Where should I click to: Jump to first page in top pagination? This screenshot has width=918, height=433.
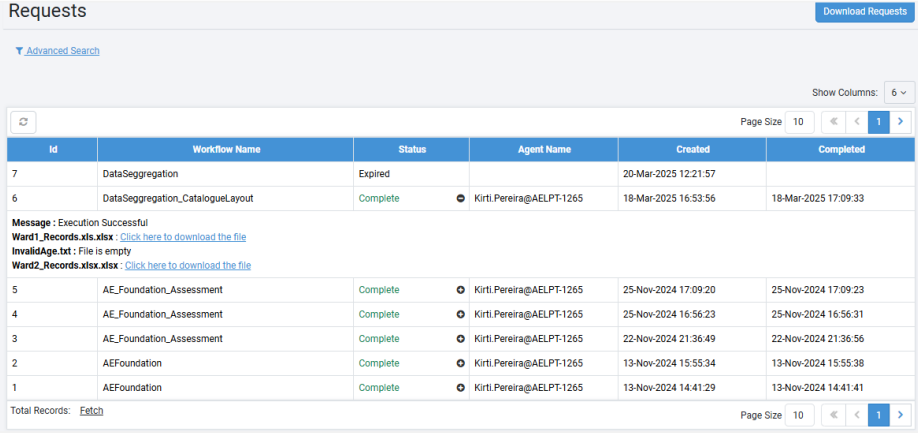tap(832, 122)
